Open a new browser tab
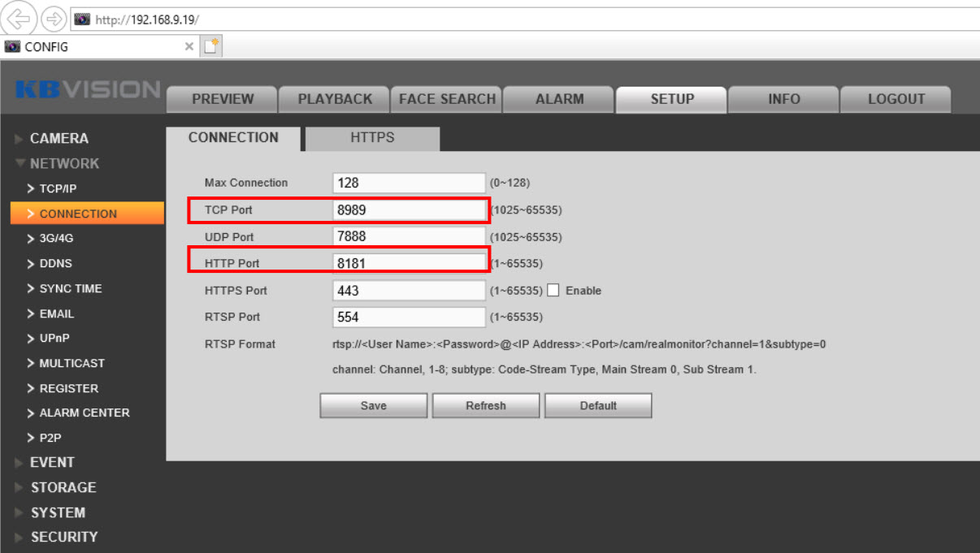980x553 pixels. [x=211, y=47]
